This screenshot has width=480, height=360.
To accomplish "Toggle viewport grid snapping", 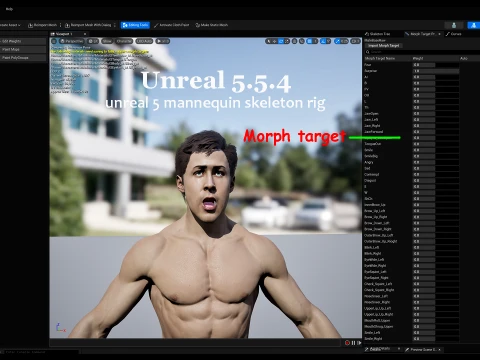I will click(310, 41).
